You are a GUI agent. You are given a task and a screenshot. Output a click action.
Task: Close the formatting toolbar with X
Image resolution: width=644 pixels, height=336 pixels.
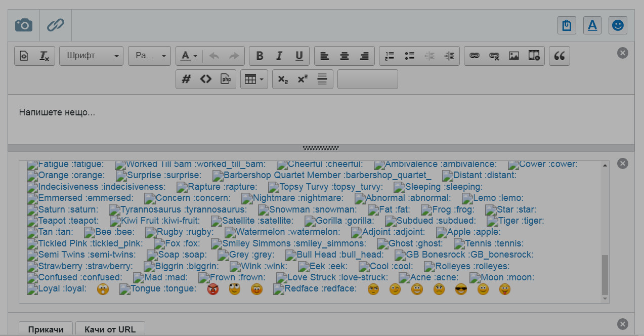tap(623, 53)
